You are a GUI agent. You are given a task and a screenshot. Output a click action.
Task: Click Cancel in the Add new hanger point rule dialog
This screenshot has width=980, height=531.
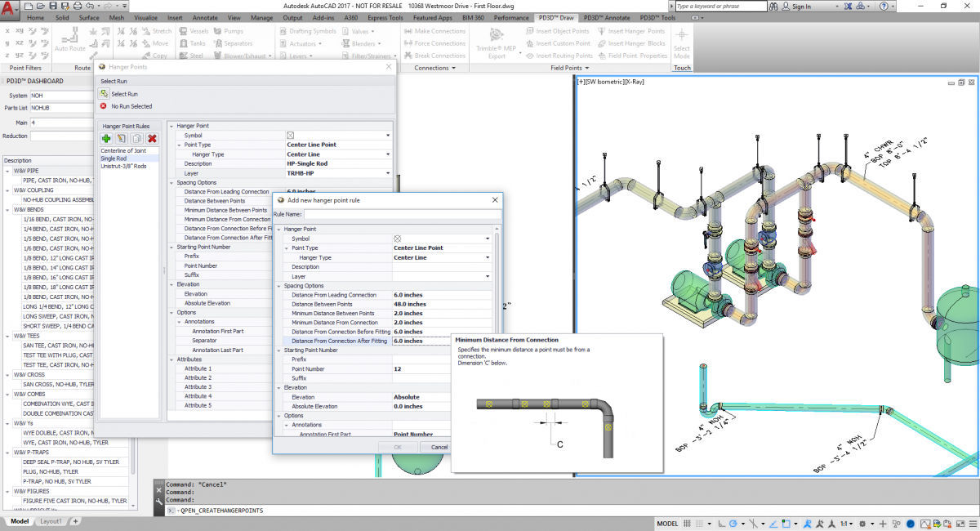(438, 447)
